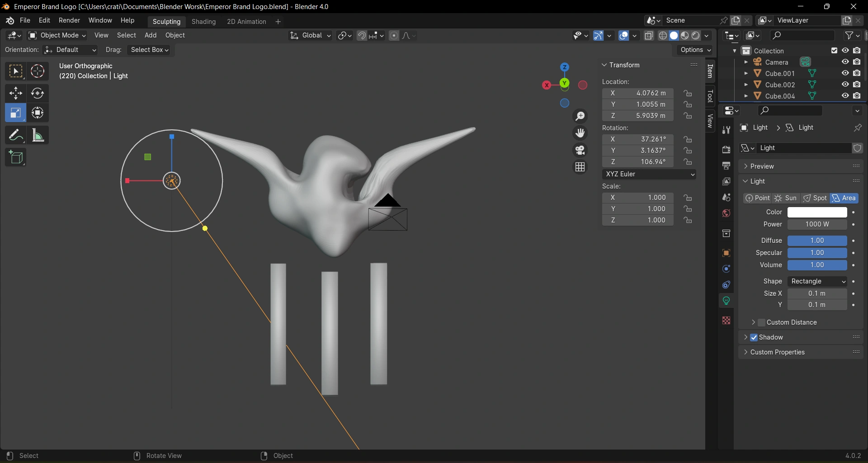Set light type to Sun

[786, 198]
